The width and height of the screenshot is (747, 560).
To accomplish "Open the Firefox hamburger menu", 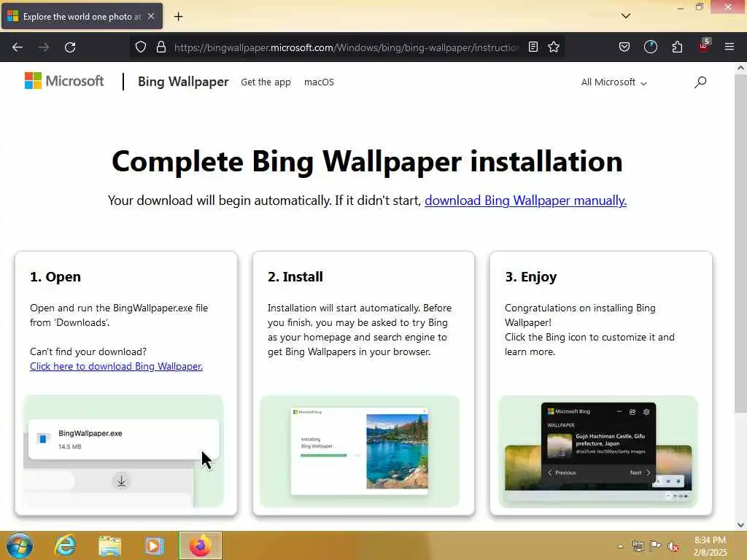I will [x=729, y=47].
